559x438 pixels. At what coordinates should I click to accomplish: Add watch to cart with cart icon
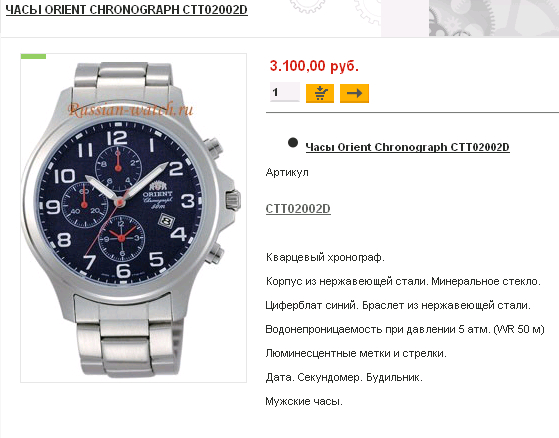tap(320, 93)
